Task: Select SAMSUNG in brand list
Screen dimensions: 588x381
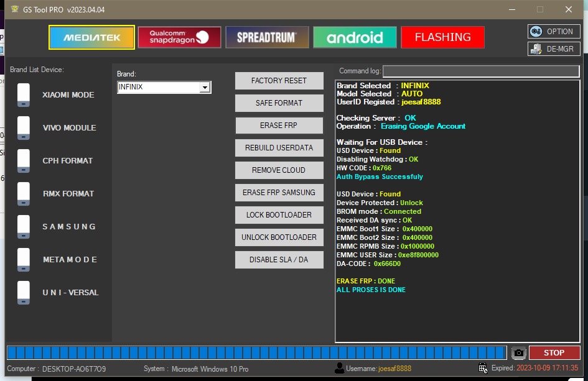Action: (x=69, y=227)
